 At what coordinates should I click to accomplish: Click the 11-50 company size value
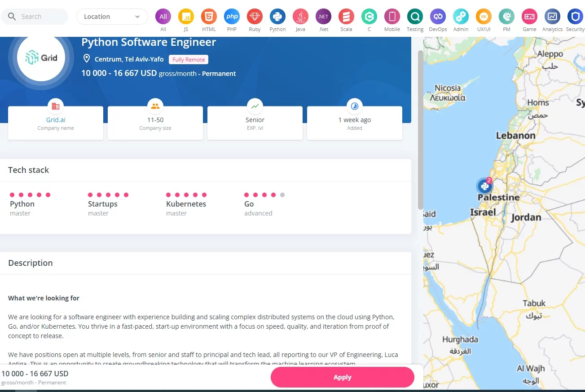(155, 120)
